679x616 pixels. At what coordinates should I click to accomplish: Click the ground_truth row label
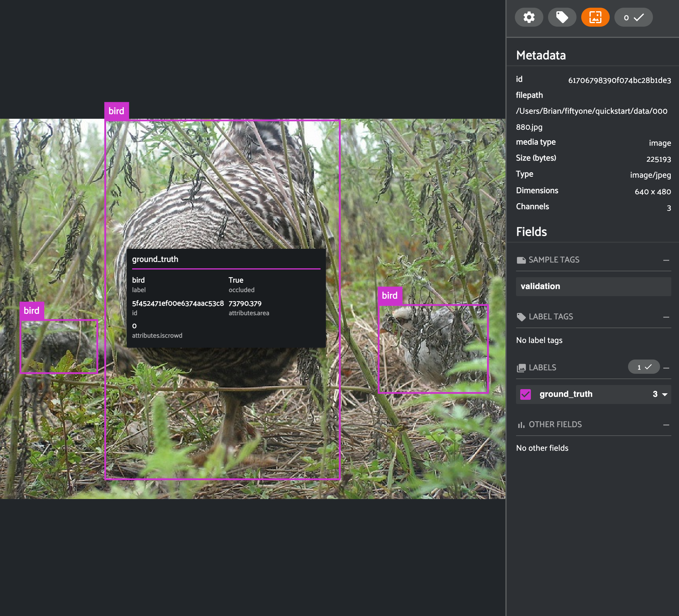pyautogui.click(x=566, y=394)
